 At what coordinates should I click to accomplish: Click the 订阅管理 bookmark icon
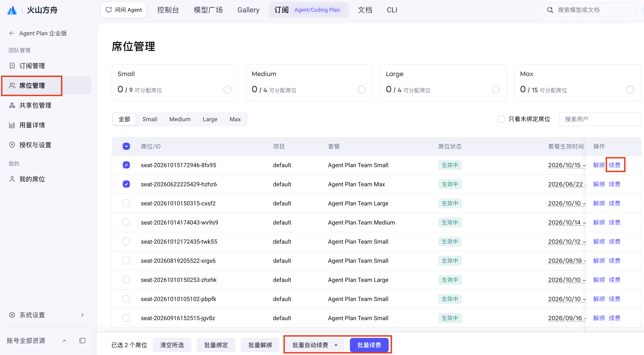point(12,66)
